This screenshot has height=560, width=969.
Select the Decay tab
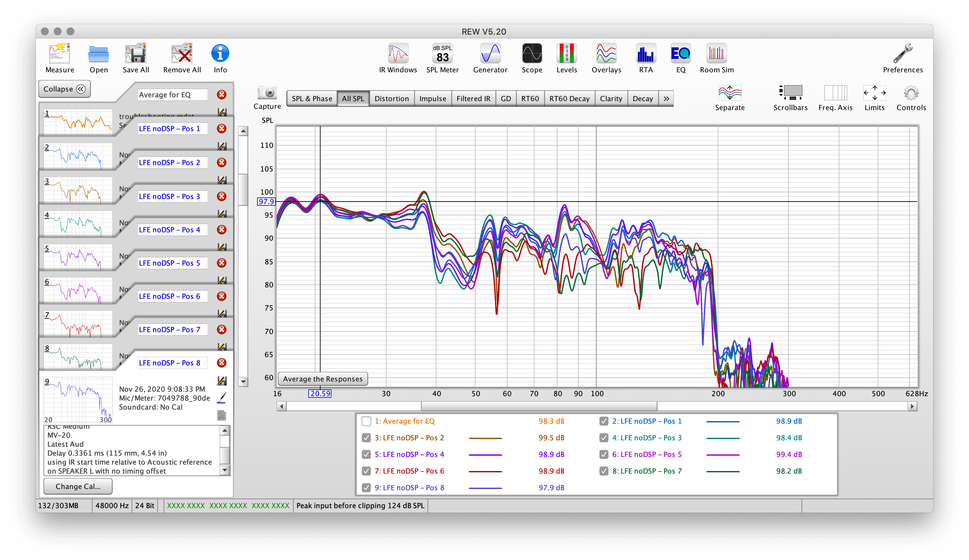tap(643, 99)
